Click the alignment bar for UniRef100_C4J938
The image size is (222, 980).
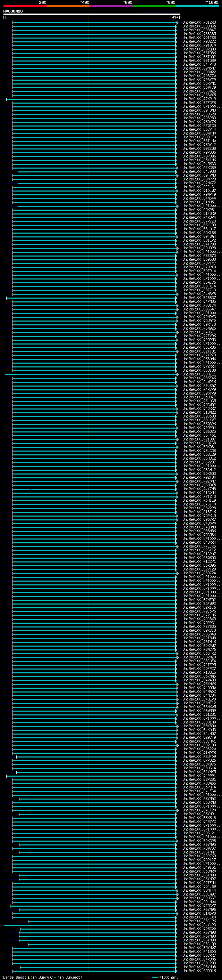coord(97,172)
